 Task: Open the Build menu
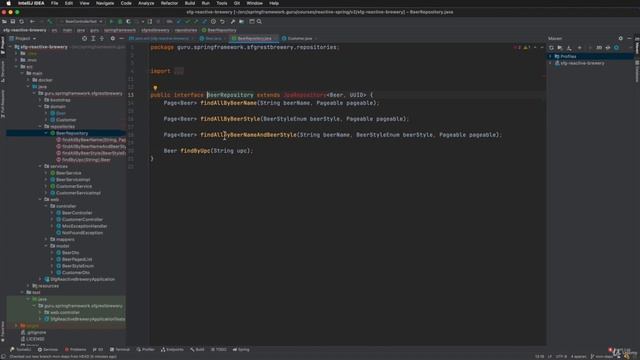coord(190,3)
